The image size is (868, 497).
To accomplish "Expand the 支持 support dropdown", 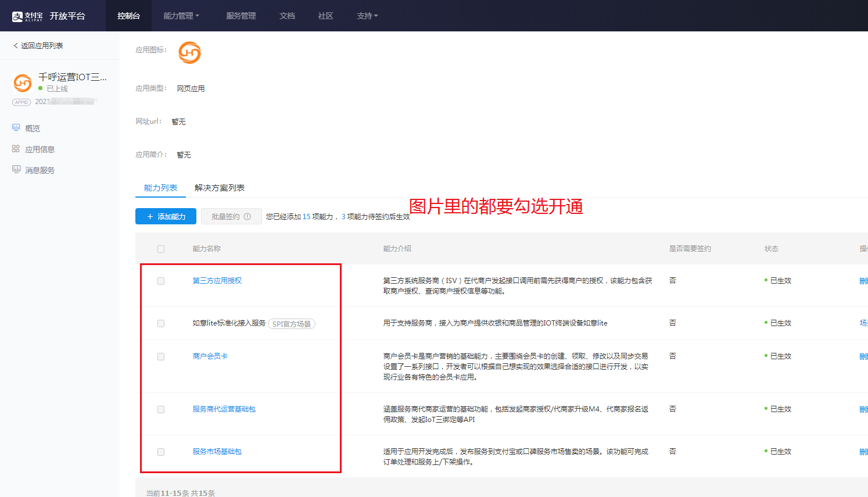I will point(367,16).
